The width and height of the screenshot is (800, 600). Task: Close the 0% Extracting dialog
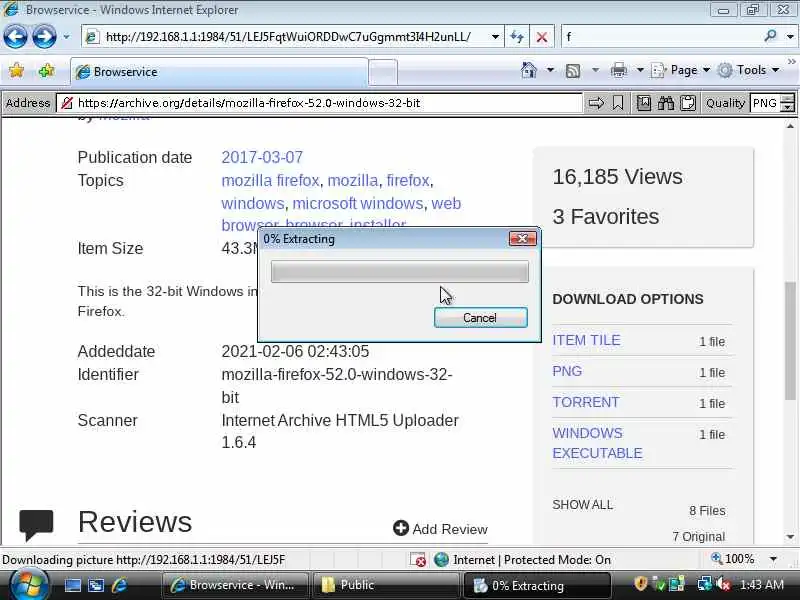click(x=522, y=238)
